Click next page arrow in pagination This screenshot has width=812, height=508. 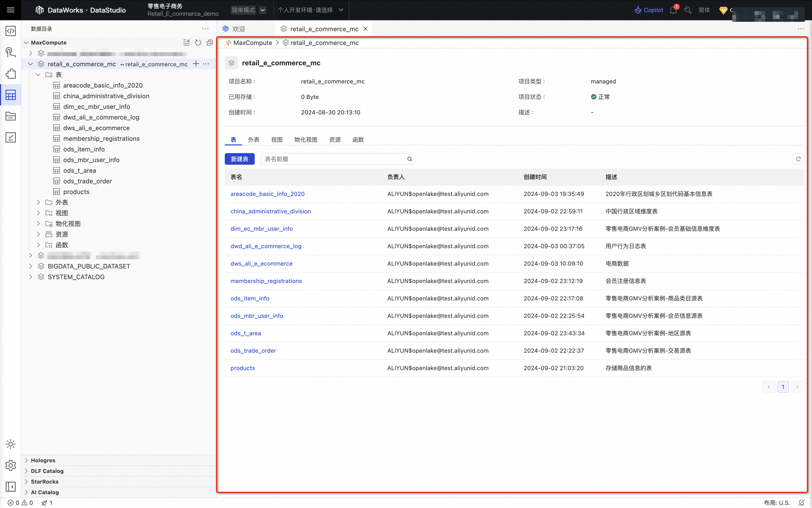coord(797,387)
